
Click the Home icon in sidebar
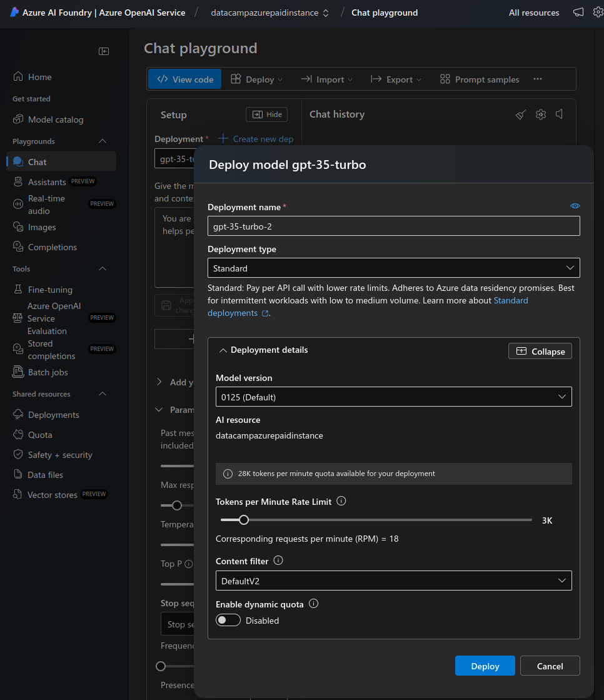coord(18,76)
